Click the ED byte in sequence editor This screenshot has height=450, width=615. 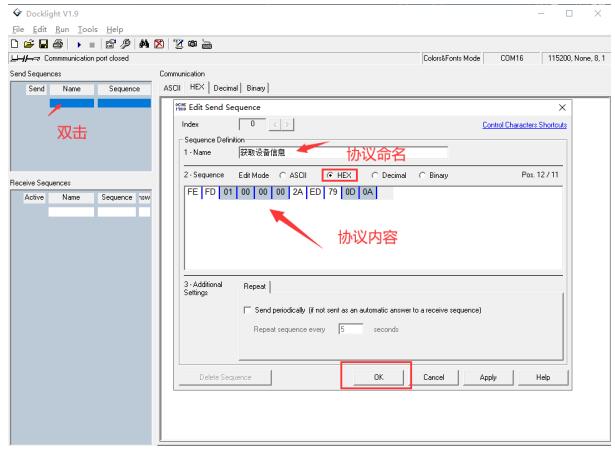point(315,192)
